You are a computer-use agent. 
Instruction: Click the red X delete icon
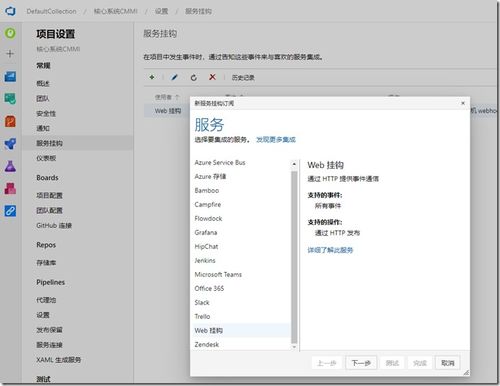212,77
